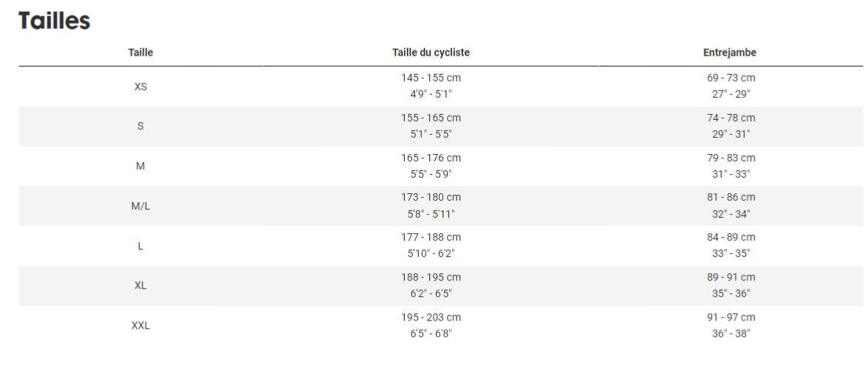Select the XL size label
The height and width of the screenshot is (368, 868).
click(141, 286)
